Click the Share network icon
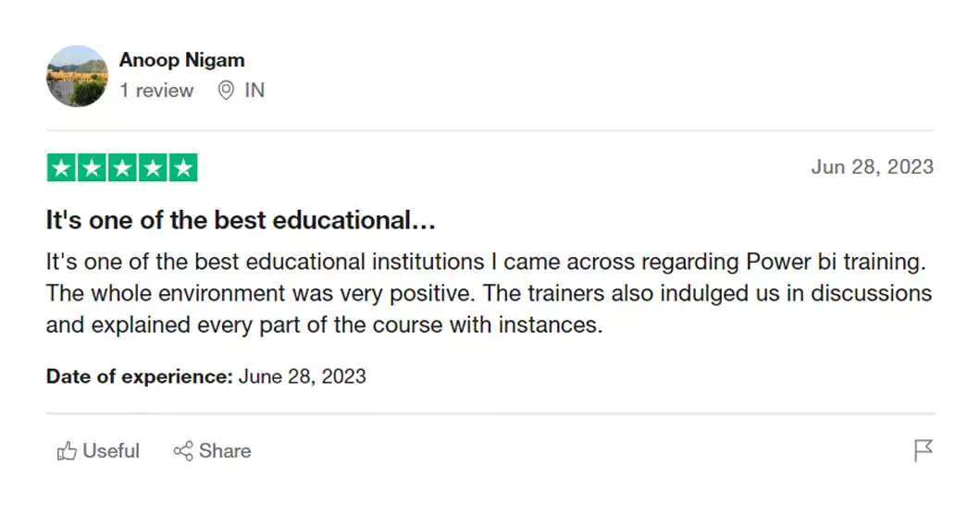This screenshot has height=515, width=980. point(183,451)
